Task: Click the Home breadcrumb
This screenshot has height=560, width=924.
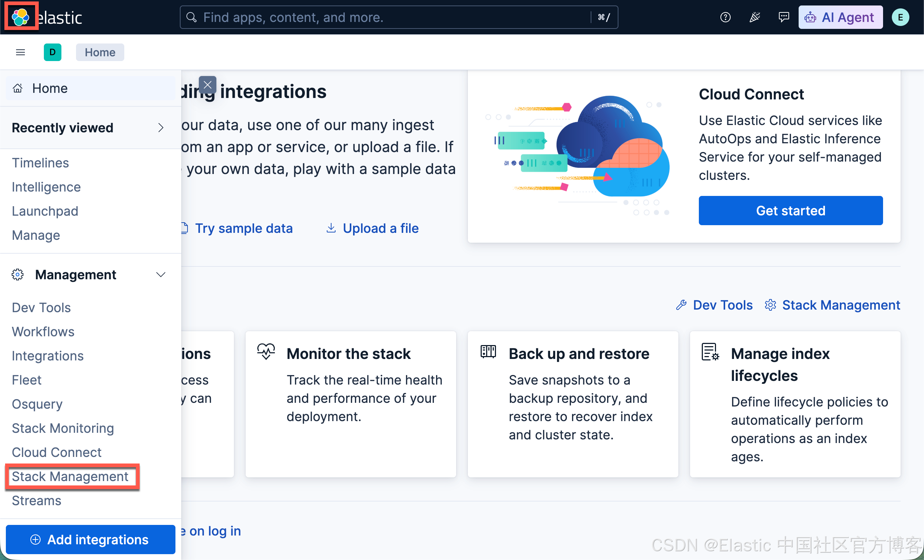Action: 100,52
